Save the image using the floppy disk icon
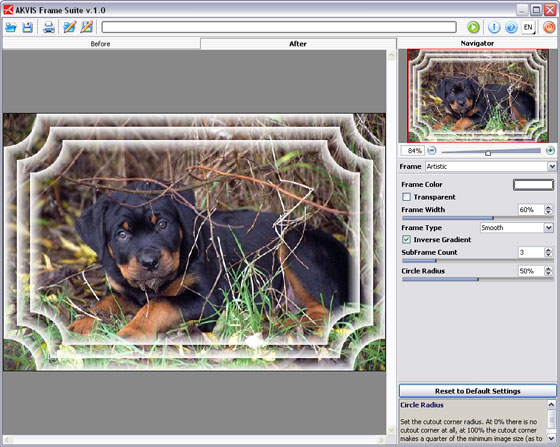Viewport: 560px width, 447px height. [x=28, y=27]
